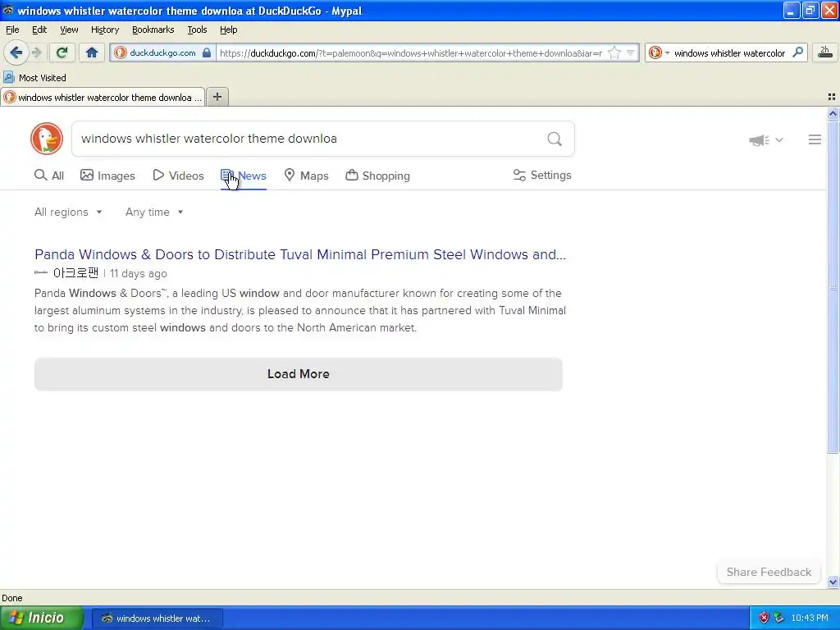
Task: Open the search engine selector dropdown
Action: coord(659,53)
